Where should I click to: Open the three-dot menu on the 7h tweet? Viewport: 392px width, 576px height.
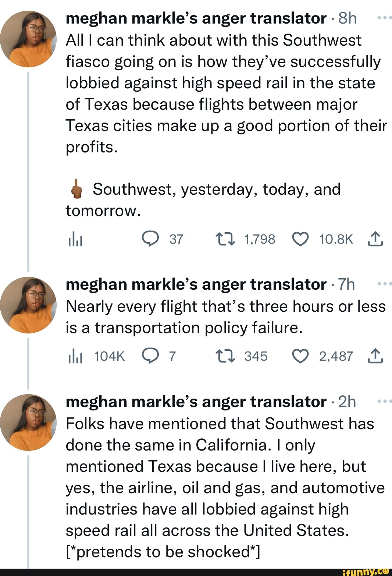click(x=385, y=284)
